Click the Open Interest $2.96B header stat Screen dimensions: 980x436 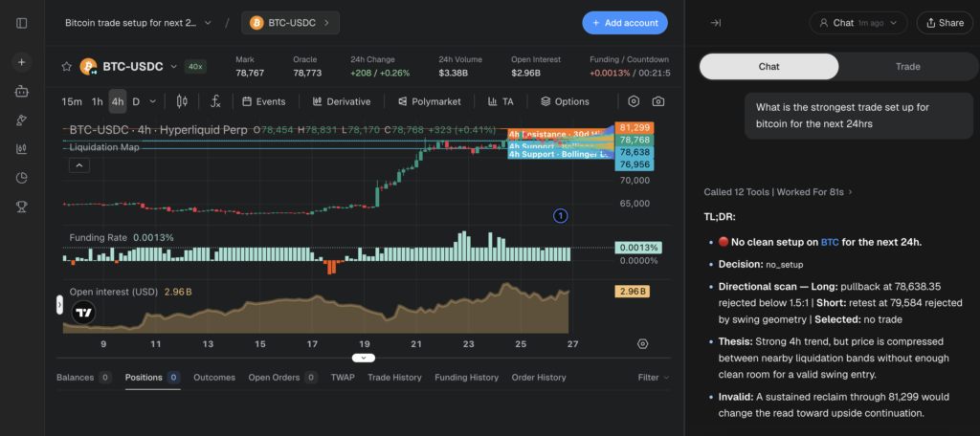click(x=536, y=66)
